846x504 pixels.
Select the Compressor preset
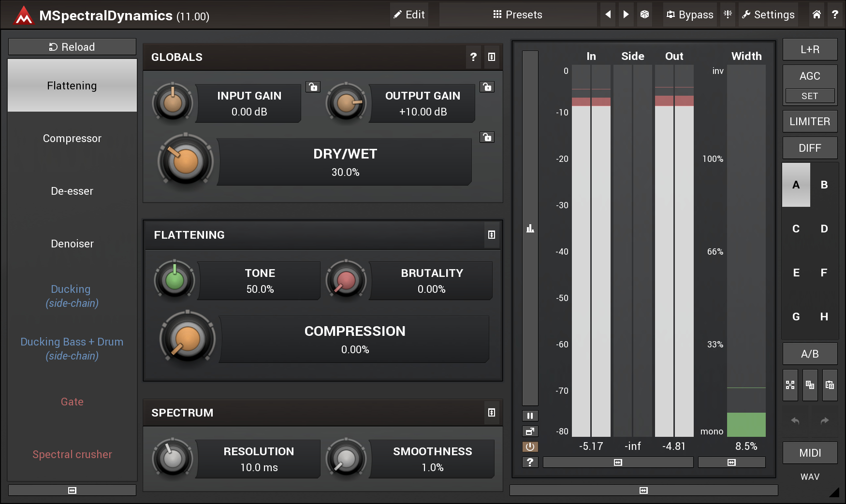coord(72,138)
